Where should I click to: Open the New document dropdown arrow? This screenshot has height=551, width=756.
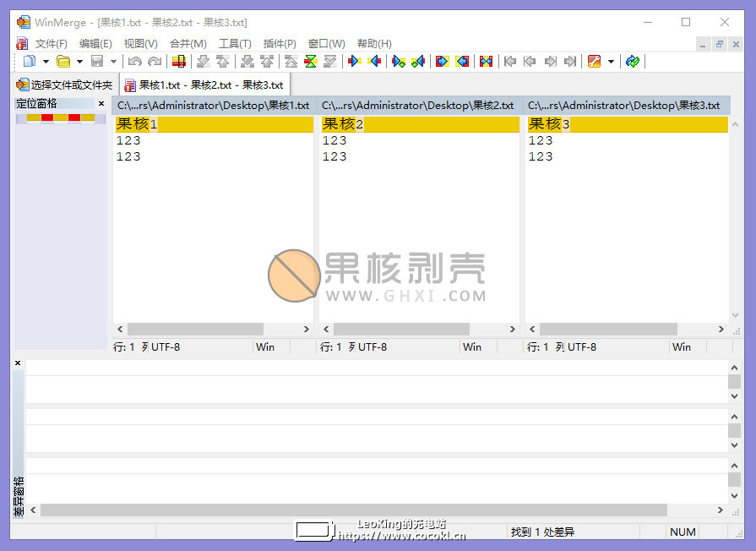(x=46, y=62)
